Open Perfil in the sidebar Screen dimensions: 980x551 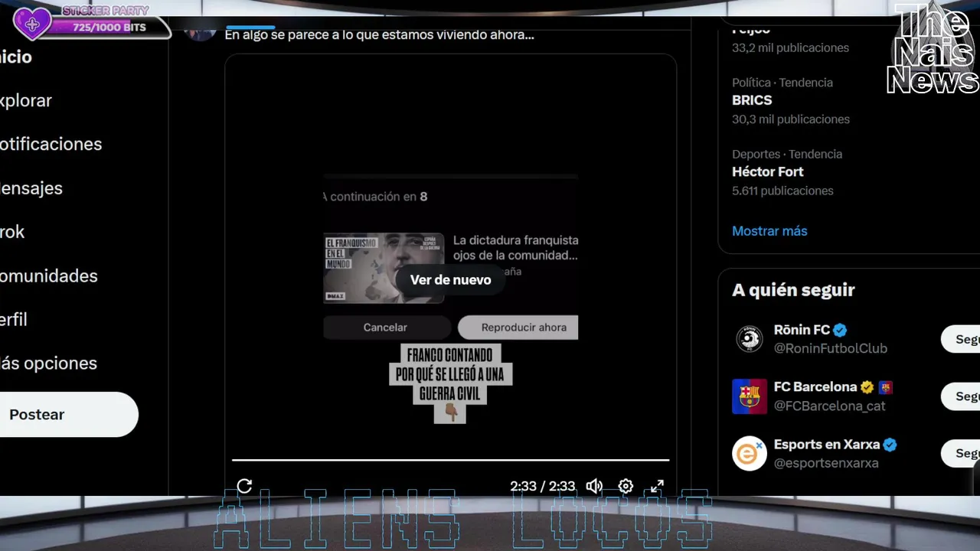14,319
